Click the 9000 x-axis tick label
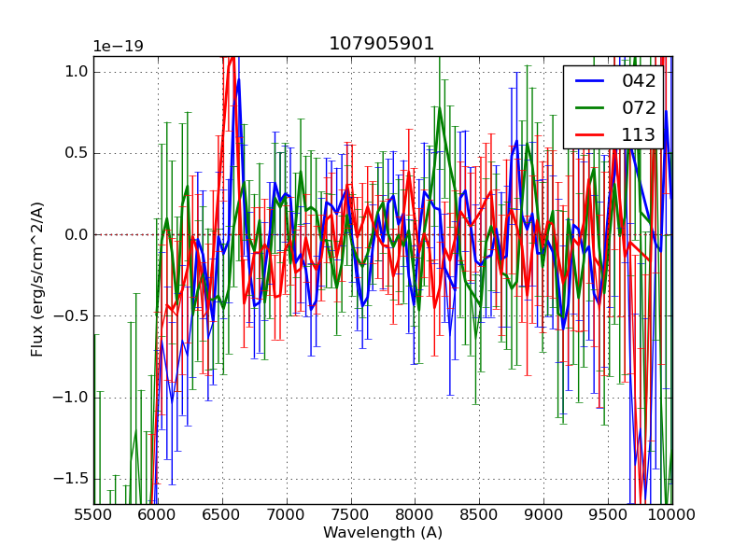The height and width of the screenshot is (560, 747). tap(543, 515)
